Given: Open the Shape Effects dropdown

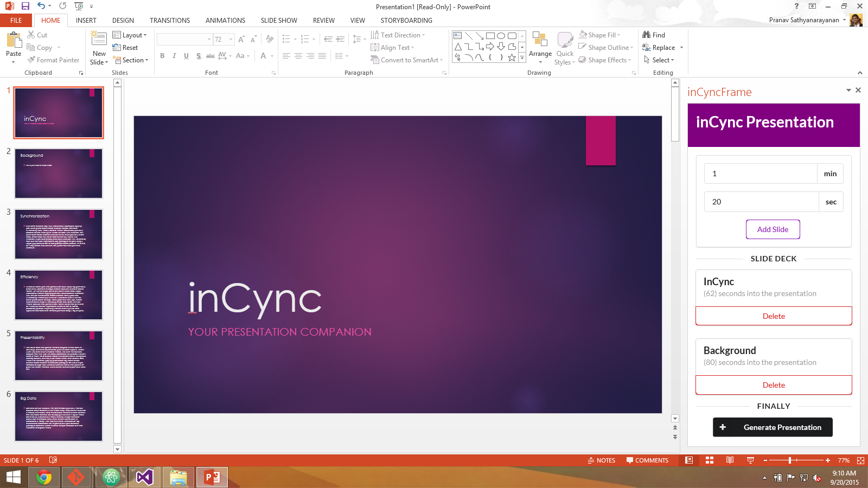Looking at the screenshot, I should tap(604, 60).
